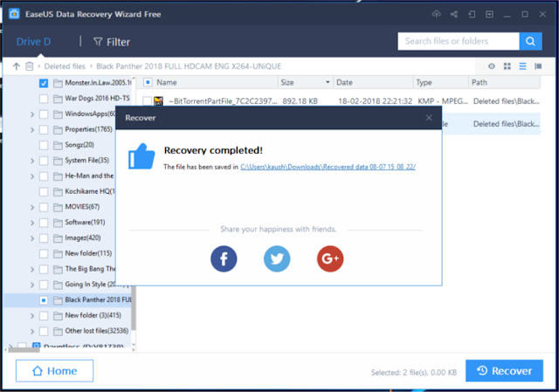The height and width of the screenshot is (392, 559).
Task: Click the recycle bin icon in breadcrumb
Action: click(29, 66)
